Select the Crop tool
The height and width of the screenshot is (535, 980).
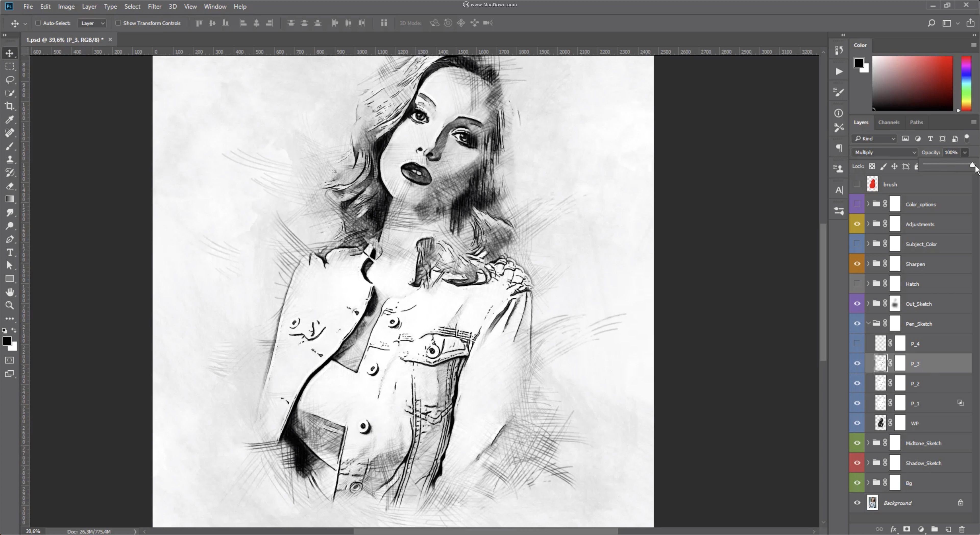(x=10, y=106)
